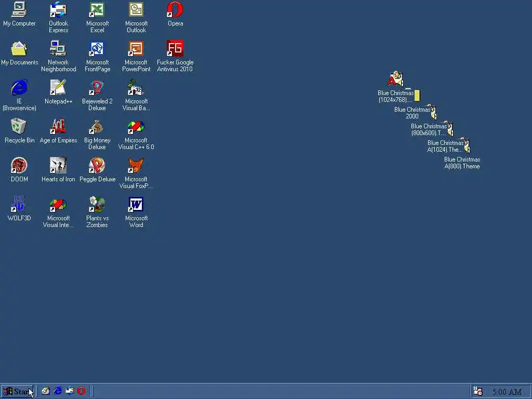Click the "Blue Christmas A(800).Theme" label
Screen dimensions: 532x399
pyautogui.click(x=462, y=163)
